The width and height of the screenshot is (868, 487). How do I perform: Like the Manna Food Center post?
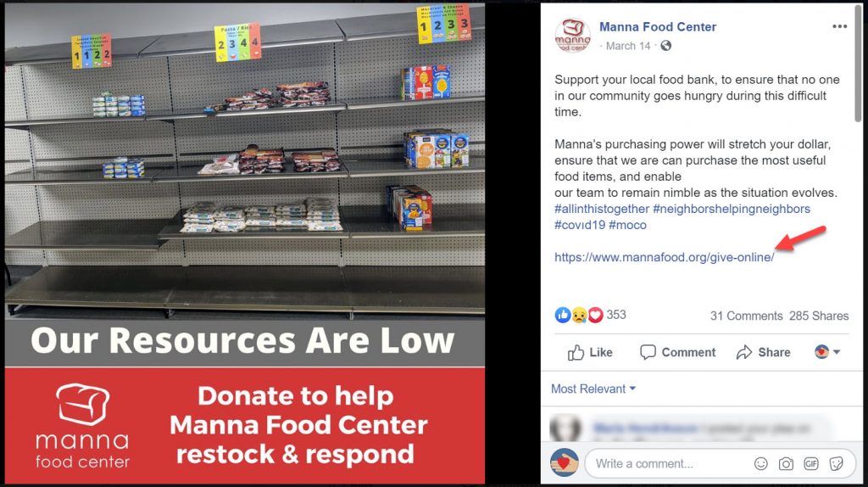click(590, 352)
